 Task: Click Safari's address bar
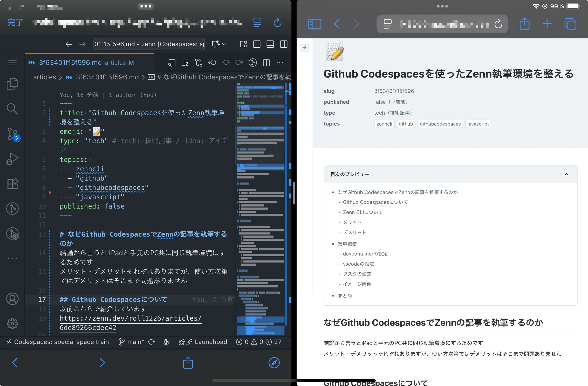point(441,24)
